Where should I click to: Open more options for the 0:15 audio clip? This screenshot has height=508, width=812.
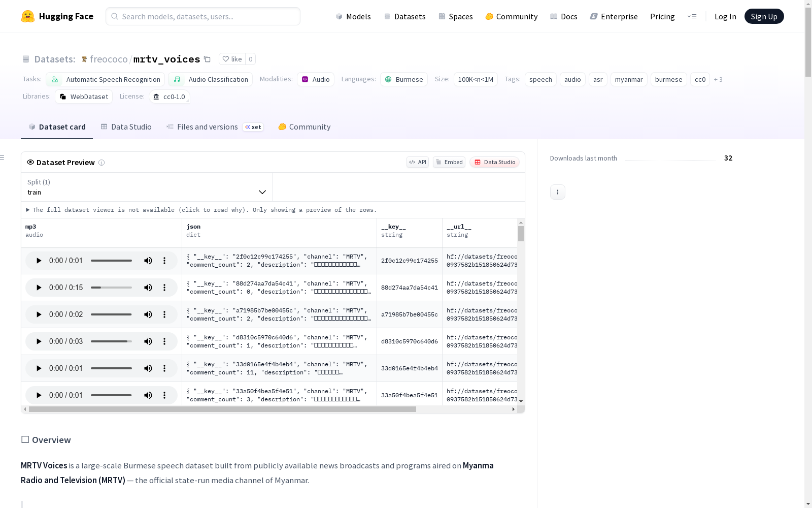click(164, 288)
